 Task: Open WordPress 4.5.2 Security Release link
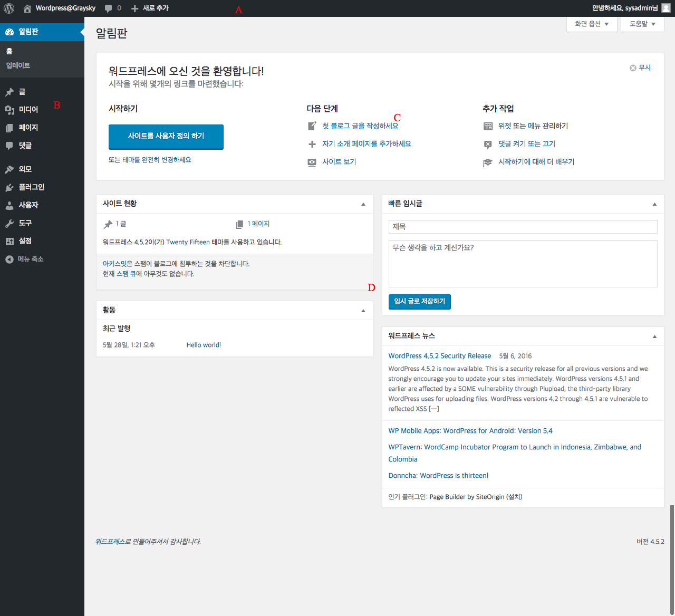(x=440, y=356)
